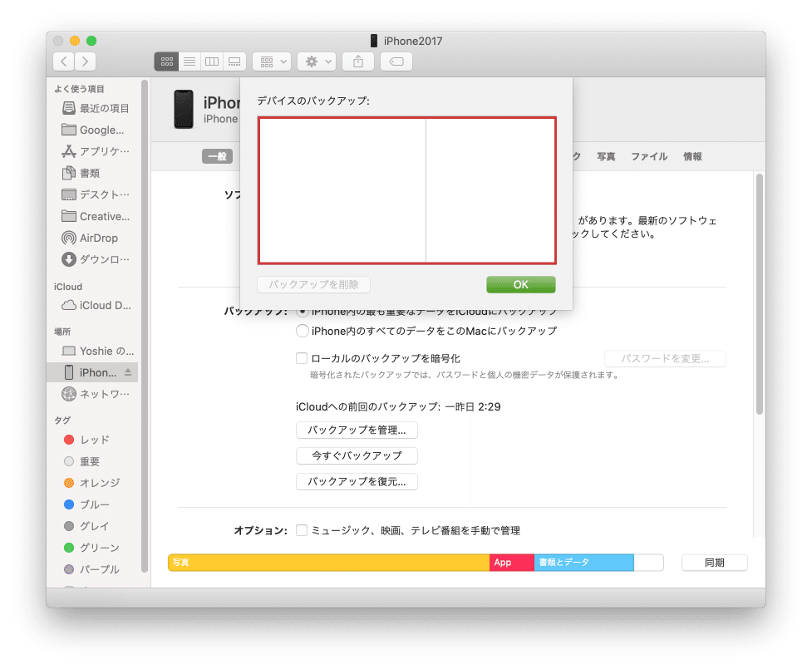Switch to list view in toolbar
The width and height of the screenshot is (812, 669).
pos(189,61)
